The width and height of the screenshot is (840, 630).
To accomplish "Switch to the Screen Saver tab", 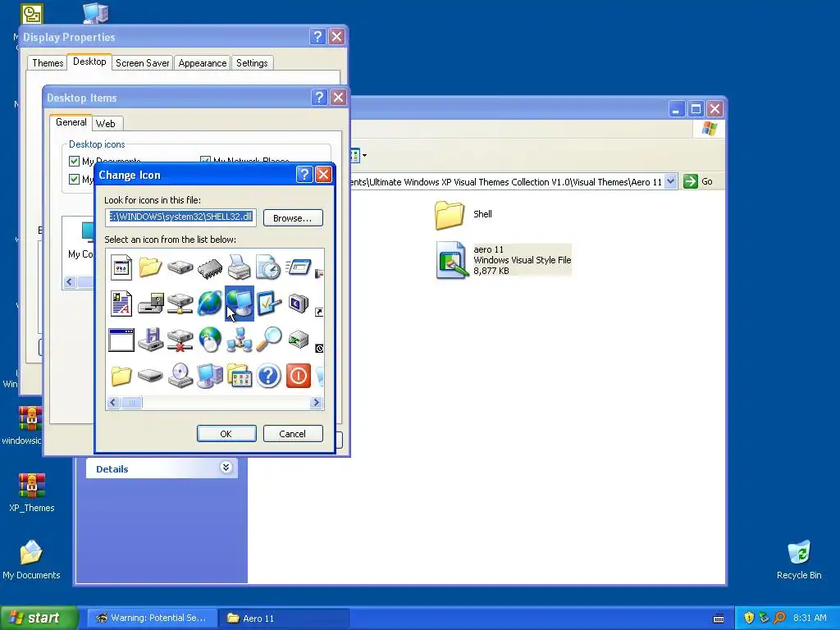I will coord(143,62).
